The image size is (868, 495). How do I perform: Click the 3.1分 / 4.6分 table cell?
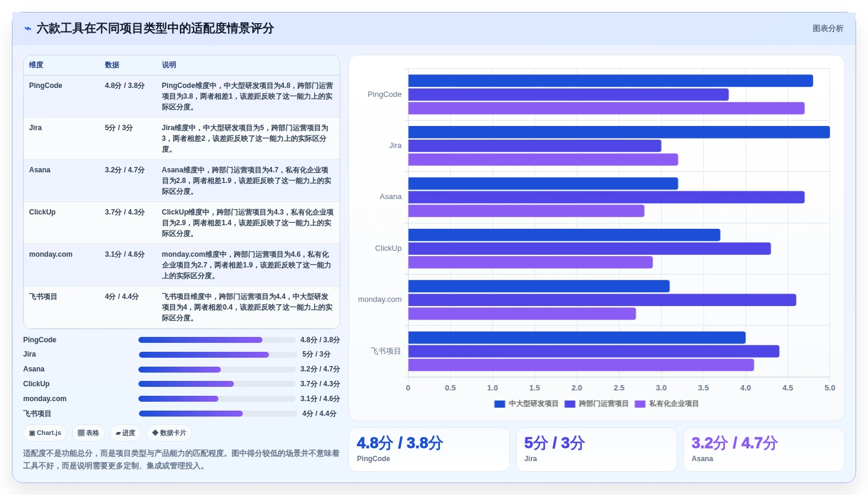[x=125, y=254]
